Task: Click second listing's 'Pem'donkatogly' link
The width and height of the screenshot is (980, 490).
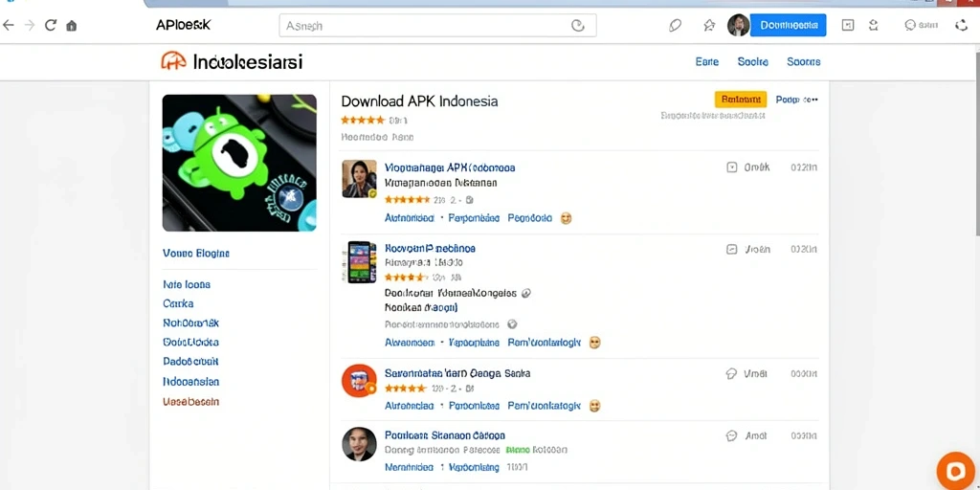Action: (x=545, y=343)
